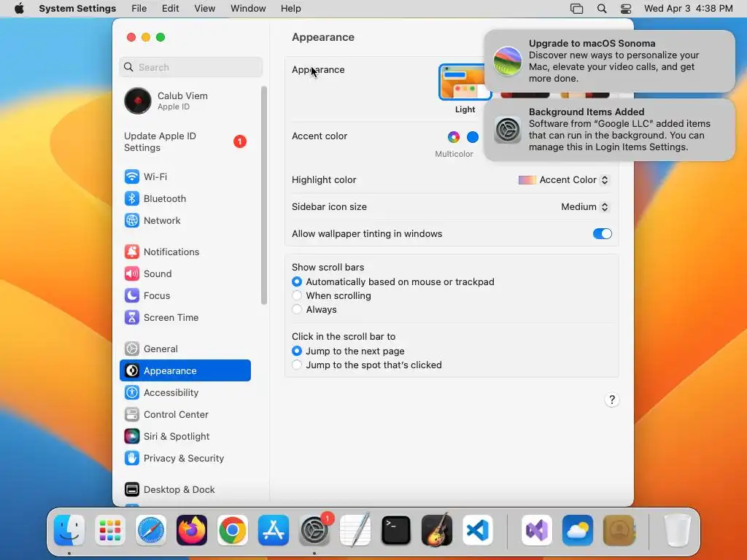Click Spotlight search icon in menu bar
747x560 pixels.
(602, 9)
